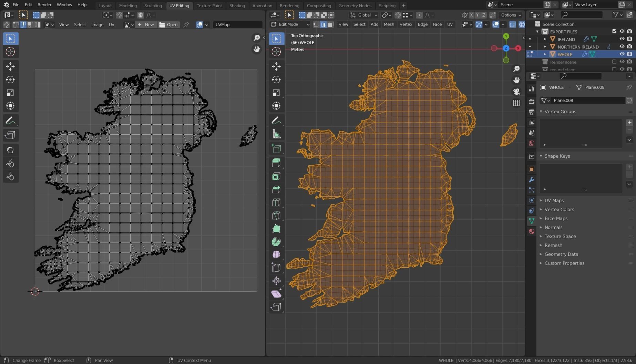636x364 pixels.
Task: Click the outliner search field
Action: (581, 15)
